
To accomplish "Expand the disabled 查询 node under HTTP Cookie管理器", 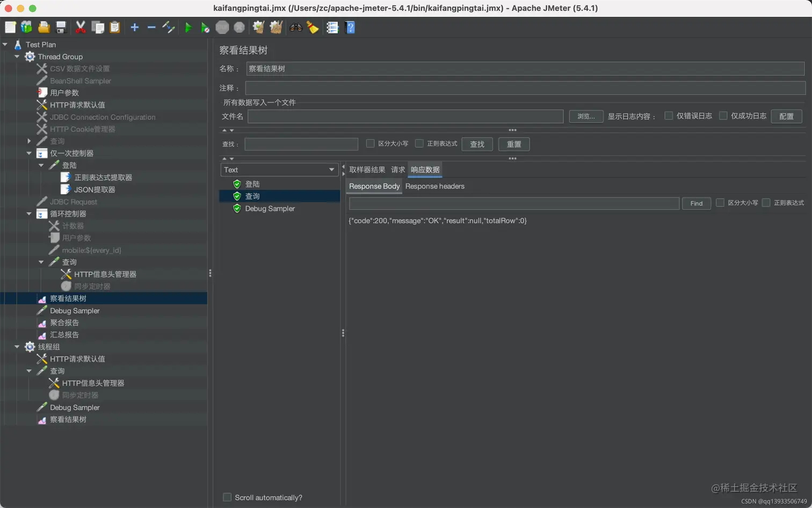I will 29,141.
